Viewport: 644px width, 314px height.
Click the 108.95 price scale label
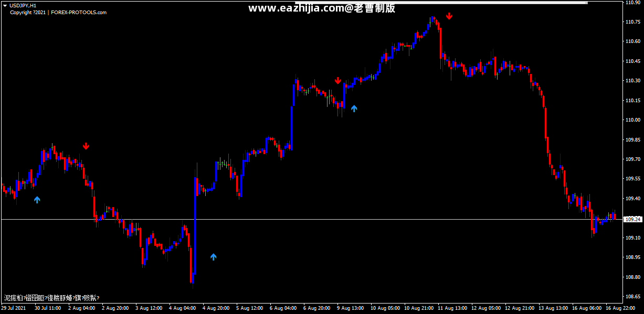tap(633, 257)
